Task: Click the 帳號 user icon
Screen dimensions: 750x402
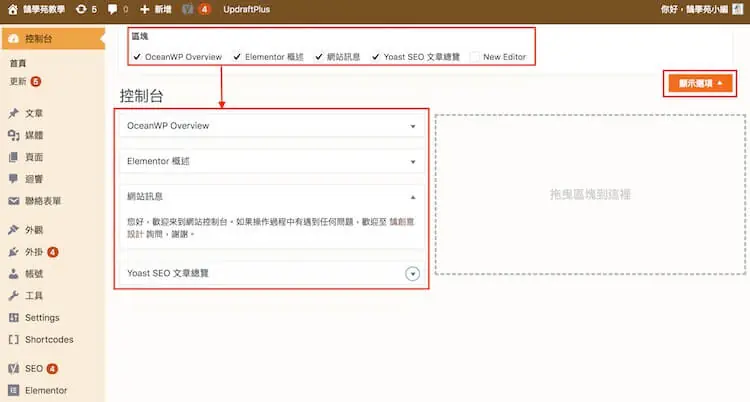Action: [13, 274]
